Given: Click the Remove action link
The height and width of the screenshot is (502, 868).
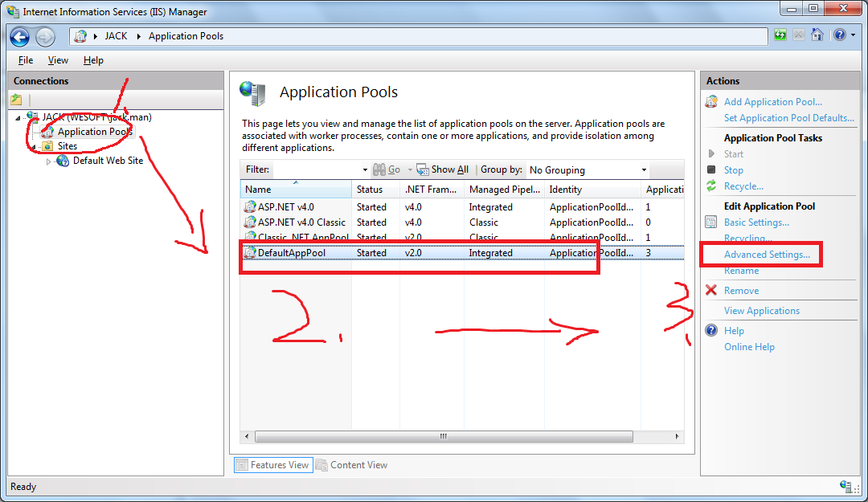Looking at the screenshot, I should [x=741, y=291].
